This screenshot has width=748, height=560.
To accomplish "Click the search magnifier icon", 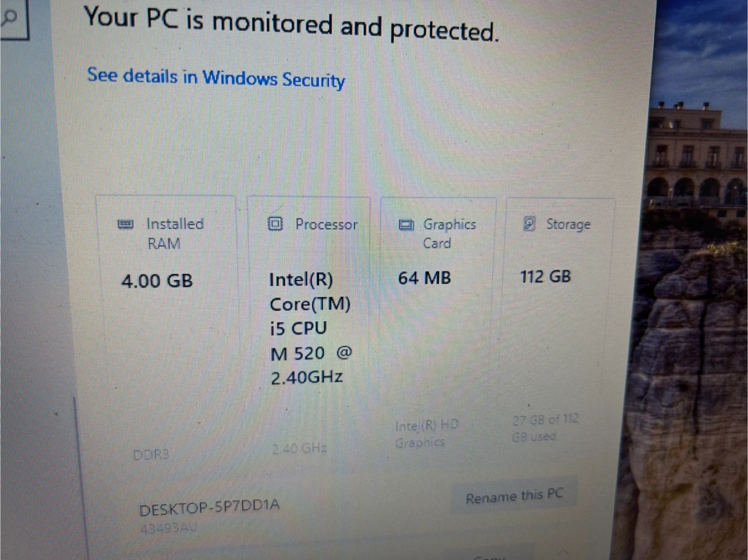I will (x=9, y=18).
